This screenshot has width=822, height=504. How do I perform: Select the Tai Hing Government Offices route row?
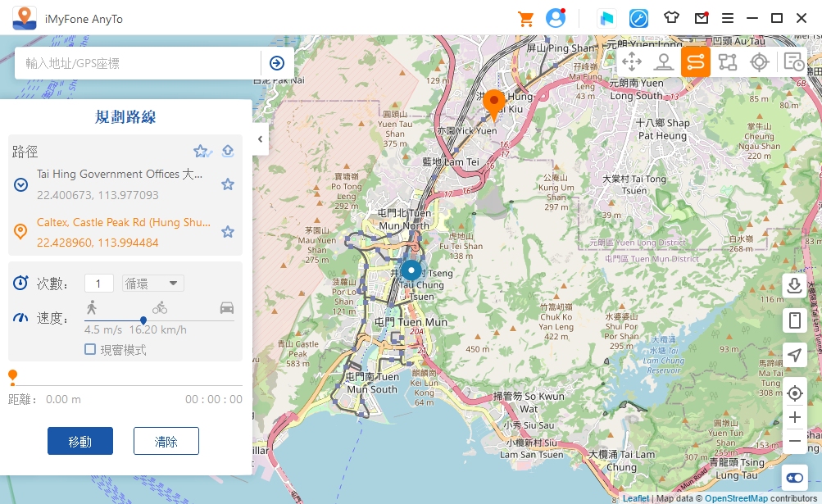point(125,184)
